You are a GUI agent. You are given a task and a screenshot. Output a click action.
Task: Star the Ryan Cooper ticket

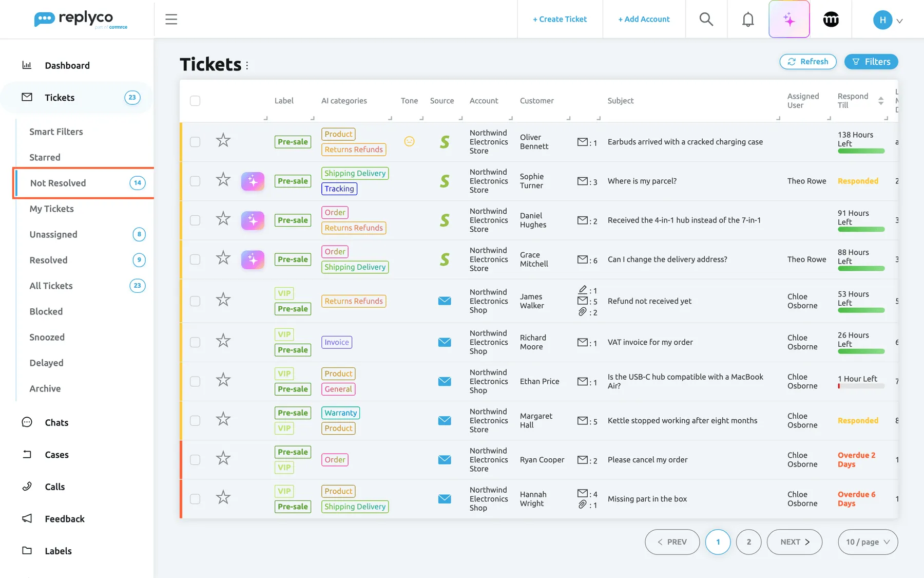tap(223, 458)
